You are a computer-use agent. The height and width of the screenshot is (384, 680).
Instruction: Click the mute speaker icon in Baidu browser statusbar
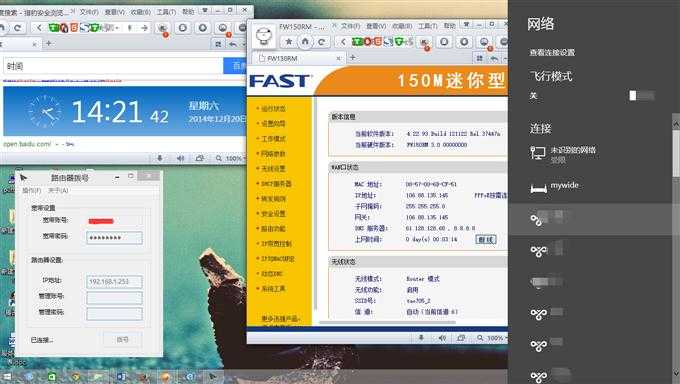point(180,158)
